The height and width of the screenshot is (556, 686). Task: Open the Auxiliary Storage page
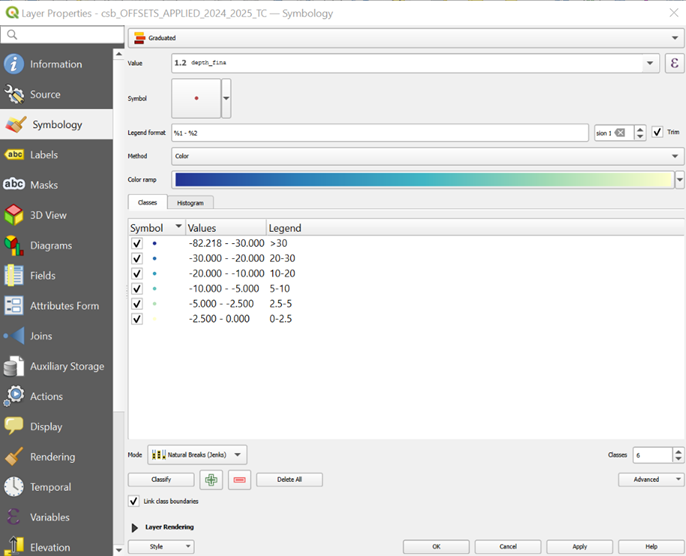pos(66,366)
